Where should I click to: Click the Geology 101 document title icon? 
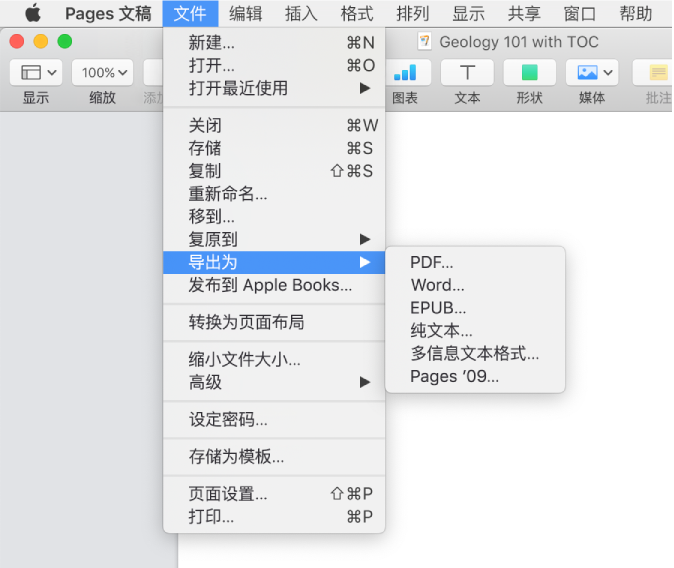coord(425,42)
